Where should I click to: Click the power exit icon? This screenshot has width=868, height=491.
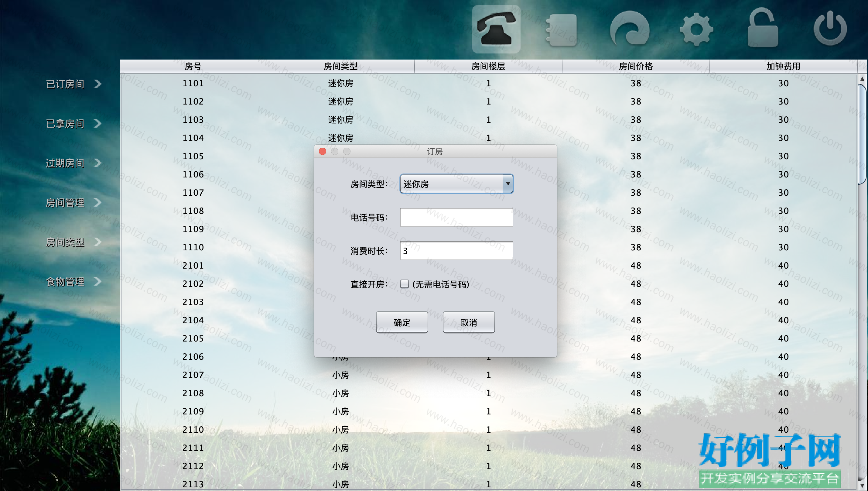[x=830, y=28]
